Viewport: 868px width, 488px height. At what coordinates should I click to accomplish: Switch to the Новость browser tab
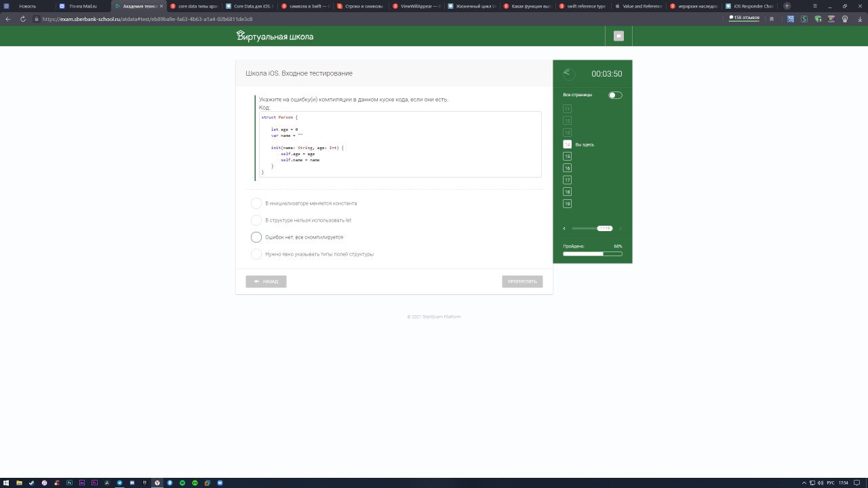point(27,6)
